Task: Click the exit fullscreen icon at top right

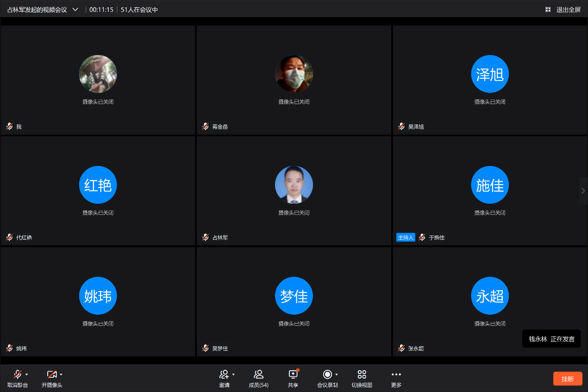Action: click(548, 9)
